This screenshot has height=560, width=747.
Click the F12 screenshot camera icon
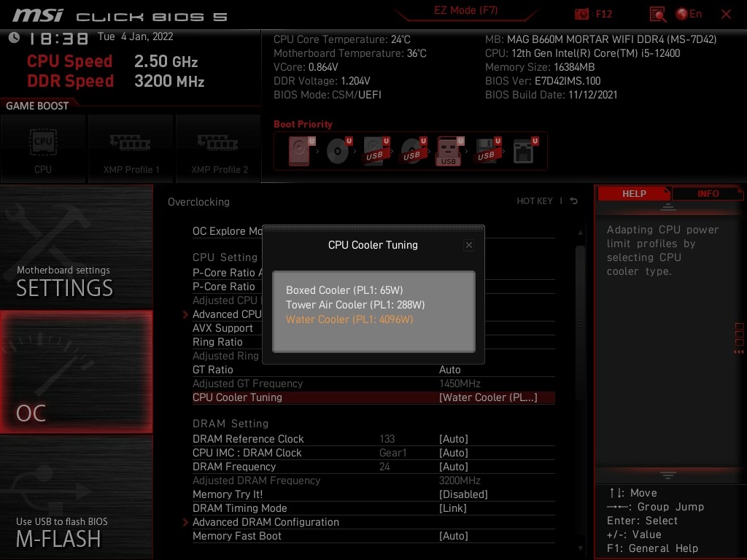[581, 14]
